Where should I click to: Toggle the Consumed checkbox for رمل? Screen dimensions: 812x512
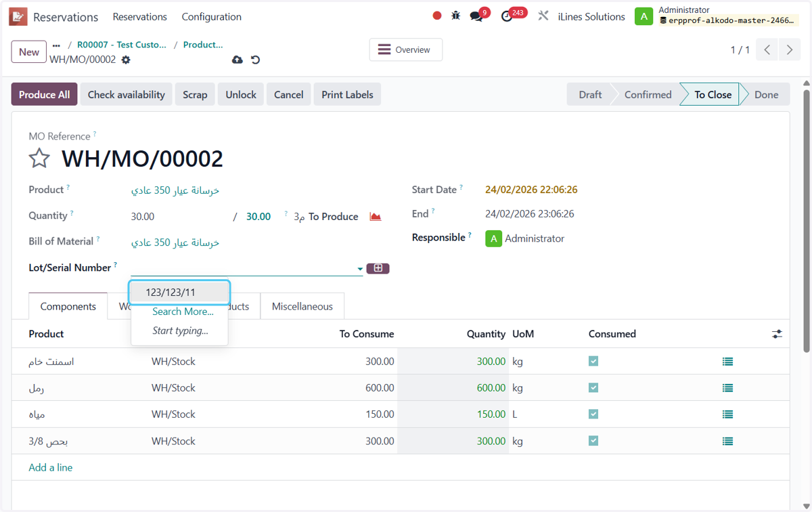593,387
